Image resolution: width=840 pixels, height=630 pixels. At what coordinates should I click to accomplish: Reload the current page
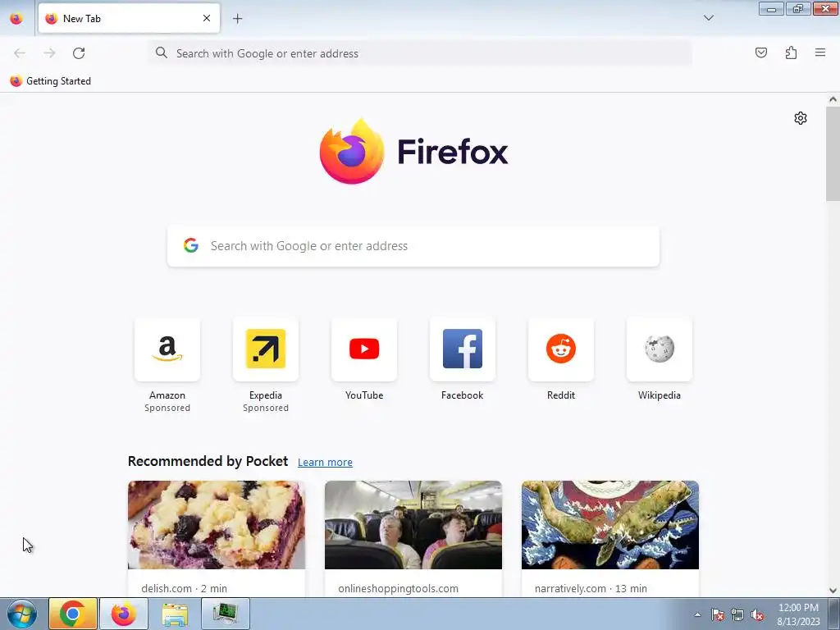79,53
